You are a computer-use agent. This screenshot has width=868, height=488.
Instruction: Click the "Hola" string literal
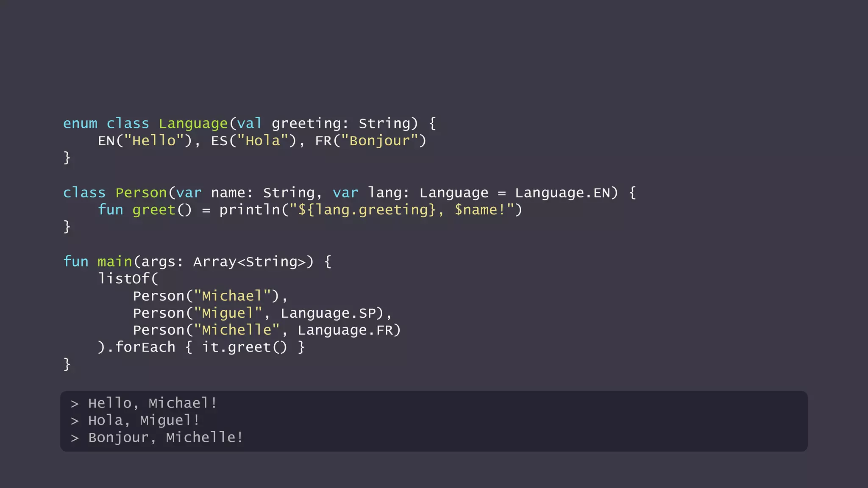point(263,140)
